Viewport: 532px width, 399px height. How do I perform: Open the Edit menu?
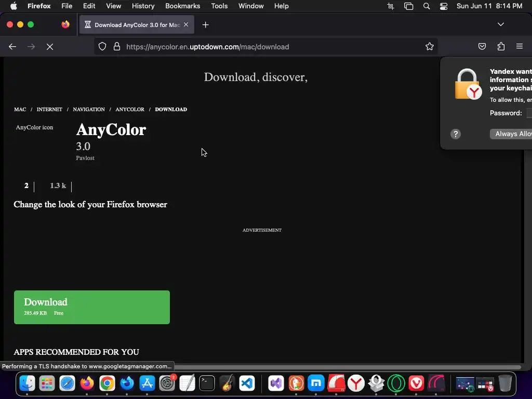pos(89,6)
